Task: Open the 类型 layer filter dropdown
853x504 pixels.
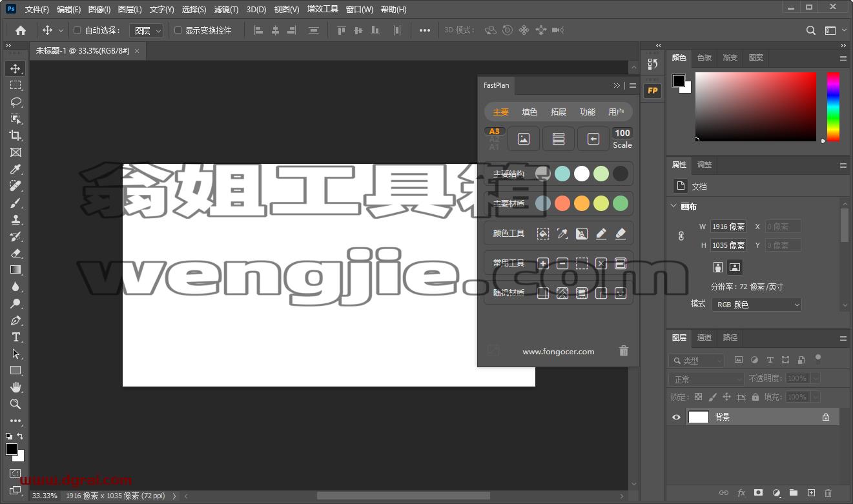Action: [x=697, y=361]
